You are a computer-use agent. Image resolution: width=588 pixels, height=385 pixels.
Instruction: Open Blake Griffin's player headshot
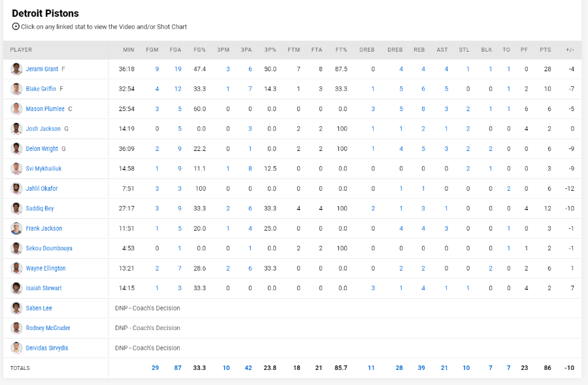tap(16, 89)
